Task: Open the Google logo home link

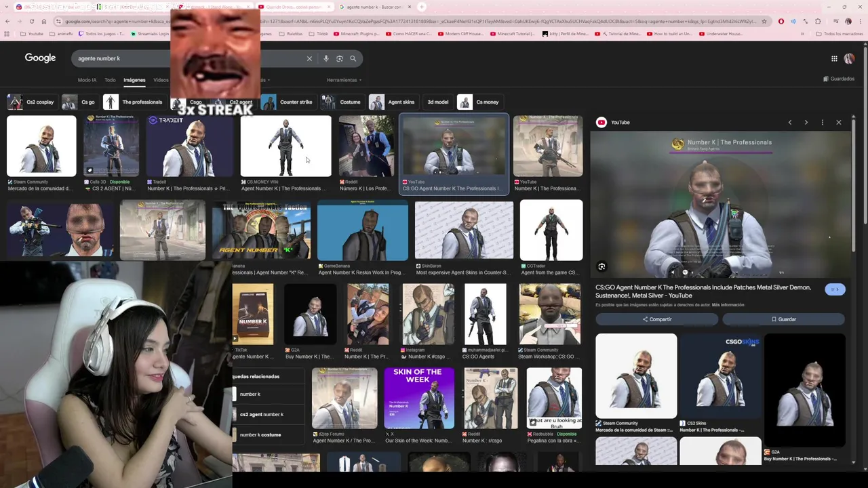Action: (x=40, y=58)
